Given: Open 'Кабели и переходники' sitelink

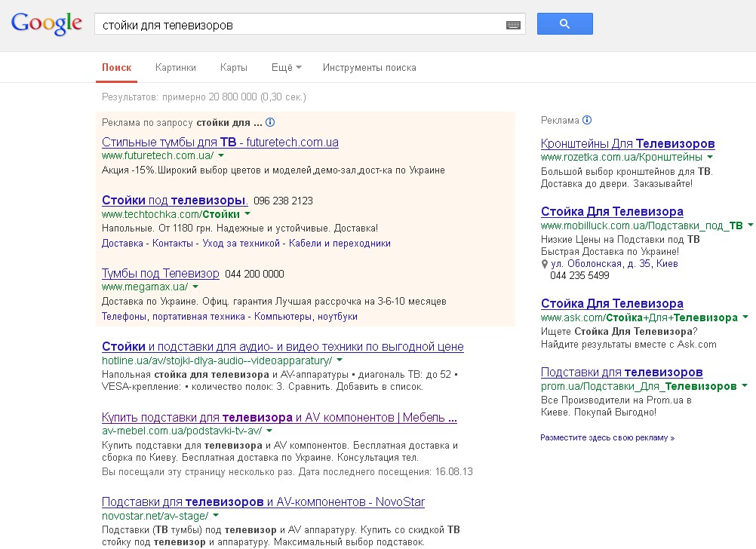Looking at the screenshot, I should point(340,244).
